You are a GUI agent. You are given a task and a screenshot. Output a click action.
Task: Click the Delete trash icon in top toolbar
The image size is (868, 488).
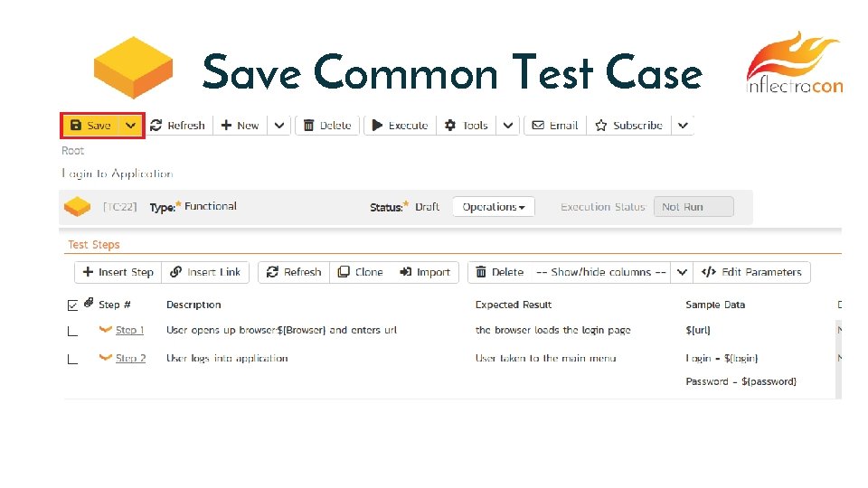coord(309,126)
